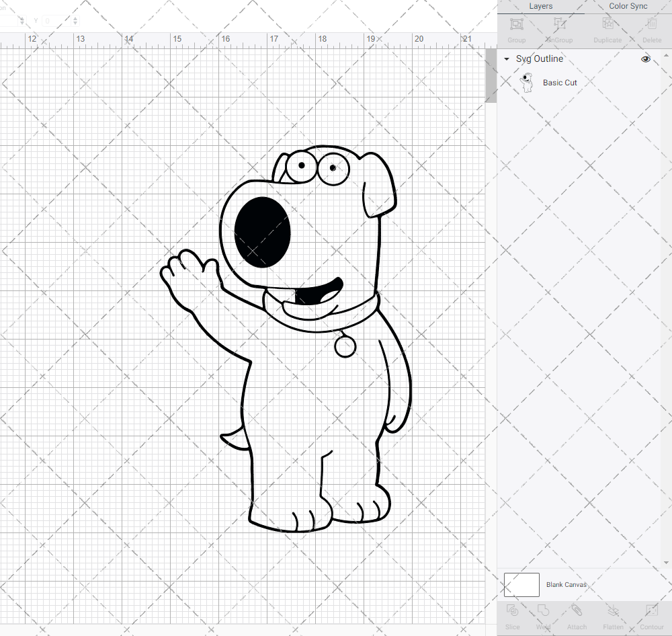The image size is (672, 636).
Task: Decrement the Y value using down stepper
Action: point(75,24)
